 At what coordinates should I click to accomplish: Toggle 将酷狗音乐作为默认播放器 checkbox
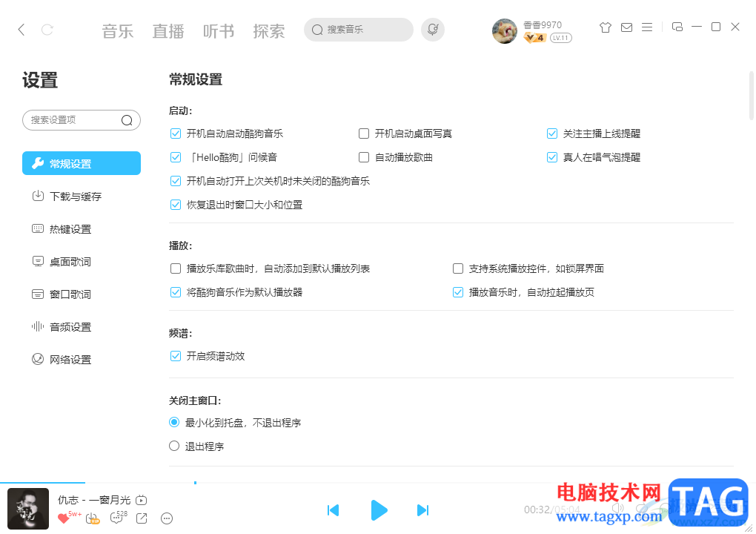[x=176, y=292]
